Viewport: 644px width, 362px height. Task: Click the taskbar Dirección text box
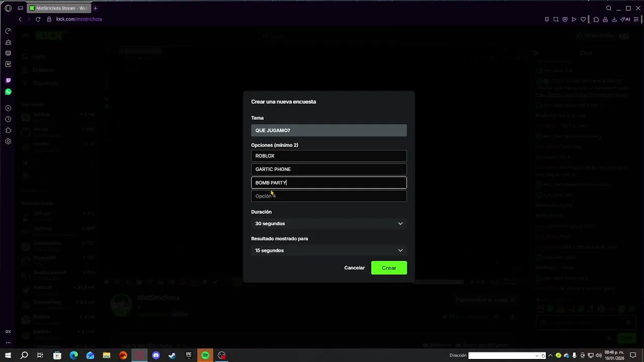(501, 355)
